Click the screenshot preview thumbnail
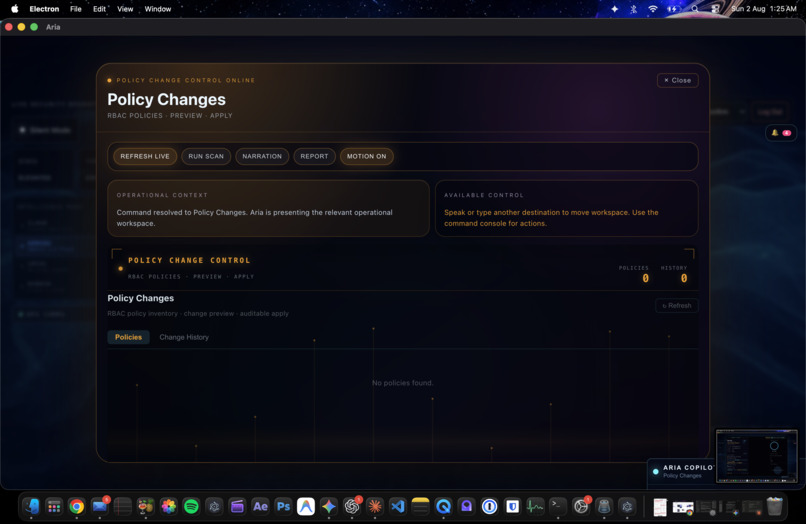The width and height of the screenshot is (806, 524). tap(757, 456)
